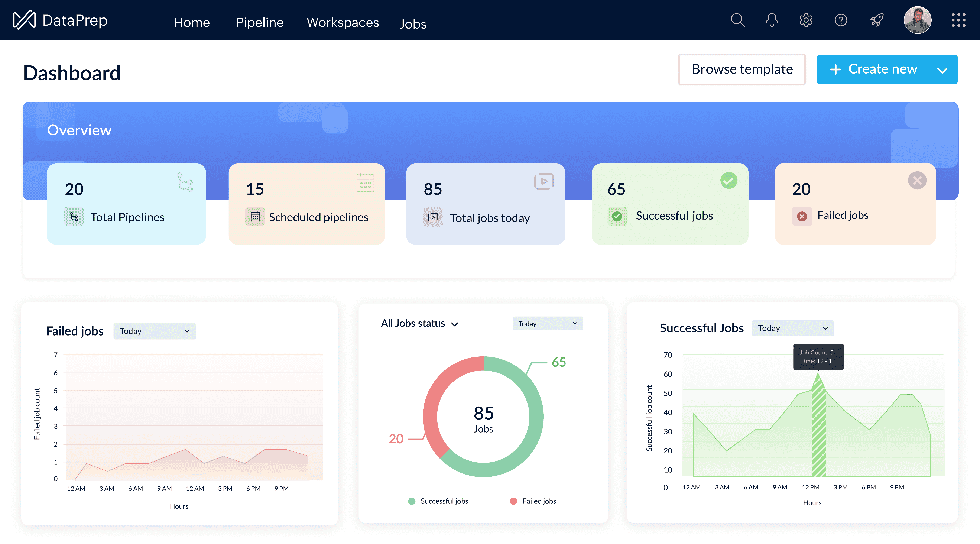The image size is (980, 544).
Task: Open the Successful Jobs Today dropdown
Action: coord(793,328)
